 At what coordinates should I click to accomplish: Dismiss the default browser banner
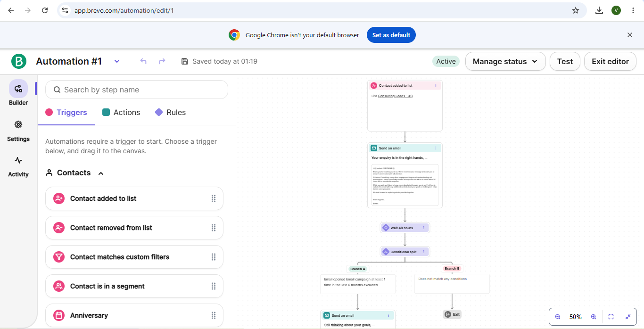click(630, 35)
